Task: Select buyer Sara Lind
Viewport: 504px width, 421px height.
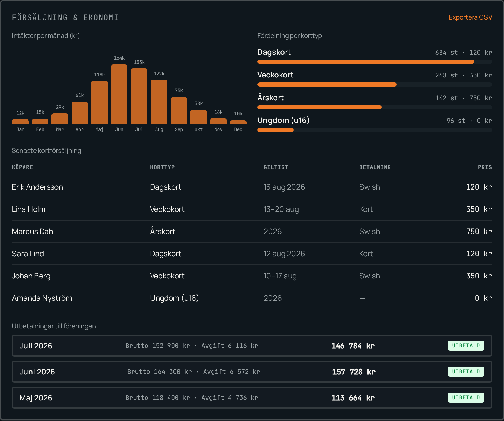Action: tap(28, 254)
